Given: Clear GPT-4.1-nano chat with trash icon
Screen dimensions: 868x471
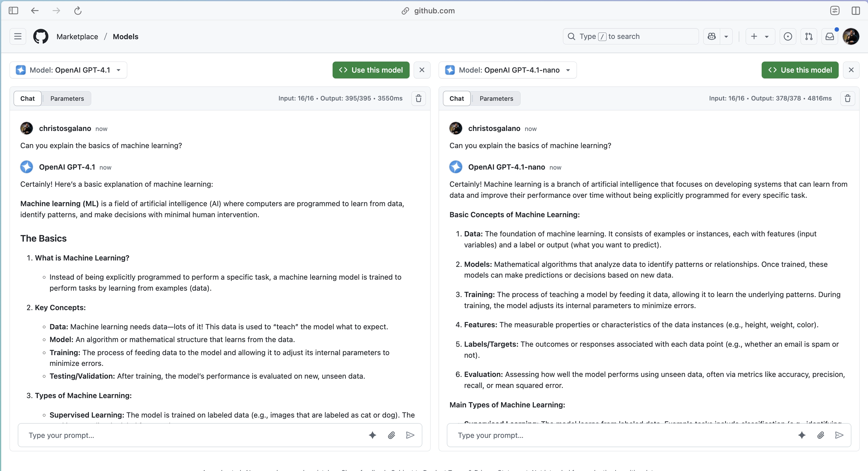Looking at the screenshot, I should [x=848, y=98].
